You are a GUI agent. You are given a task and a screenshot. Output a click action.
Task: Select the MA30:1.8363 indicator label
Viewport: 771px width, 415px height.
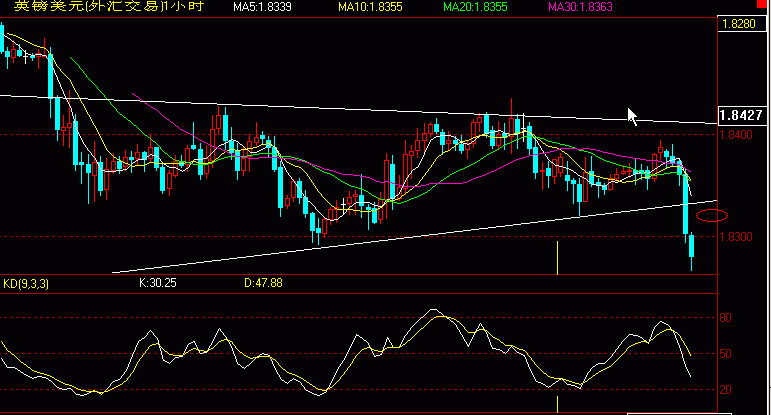[x=580, y=7]
